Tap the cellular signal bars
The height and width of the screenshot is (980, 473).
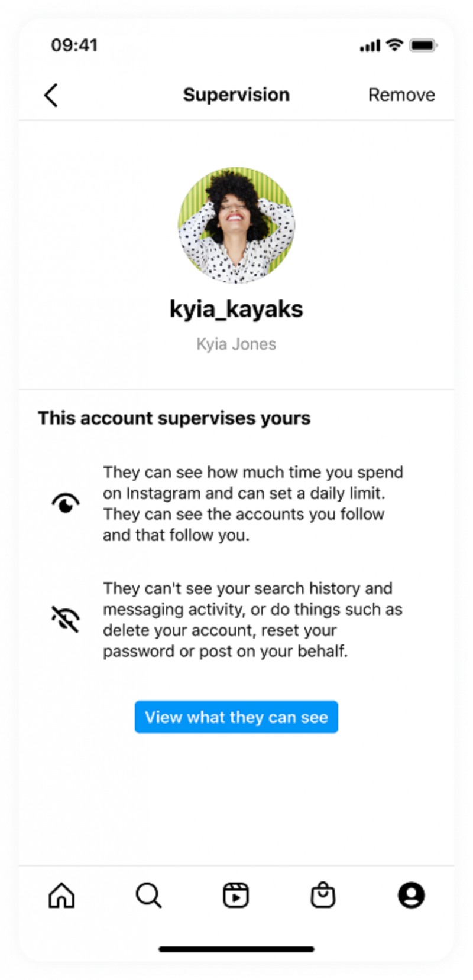[370, 46]
